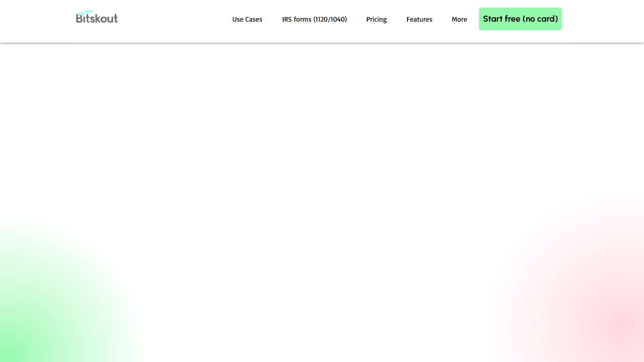644x362 pixels.
Task: Select Use Cases in the top navigation
Action: pyautogui.click(x=247, y=19)
